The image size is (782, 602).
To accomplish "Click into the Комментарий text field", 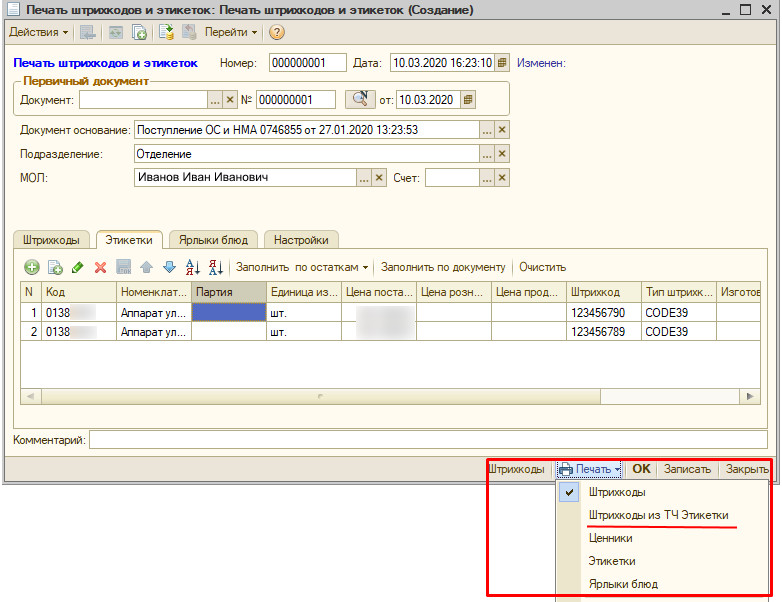I will pyautogui.click(x=428, y=440).
